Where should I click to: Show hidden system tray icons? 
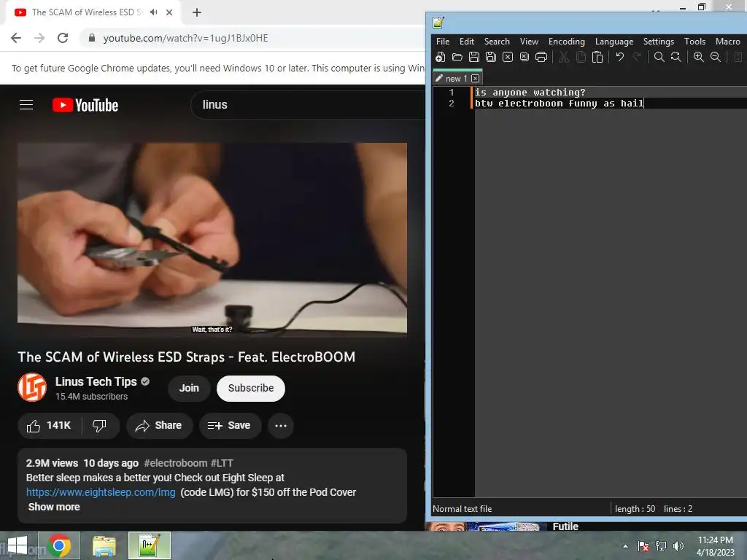coord(625,546)
